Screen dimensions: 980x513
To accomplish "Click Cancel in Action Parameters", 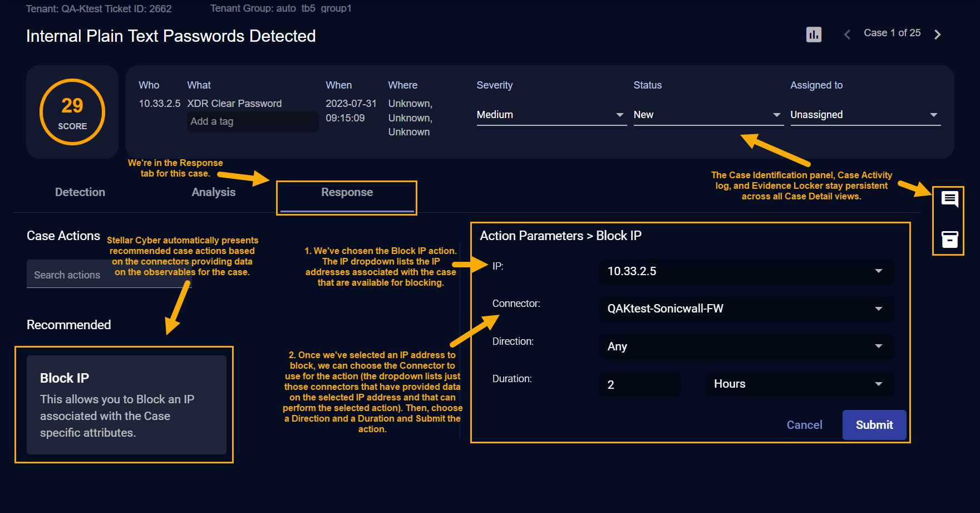I will coord(804,425).
